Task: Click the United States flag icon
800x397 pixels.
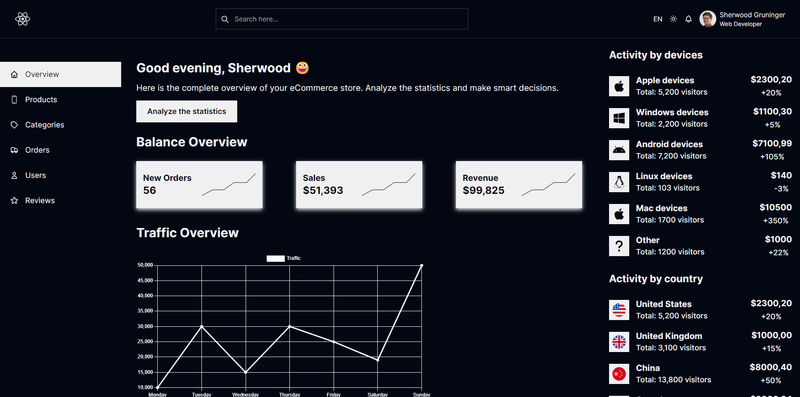Action: (x=619, y=310)
